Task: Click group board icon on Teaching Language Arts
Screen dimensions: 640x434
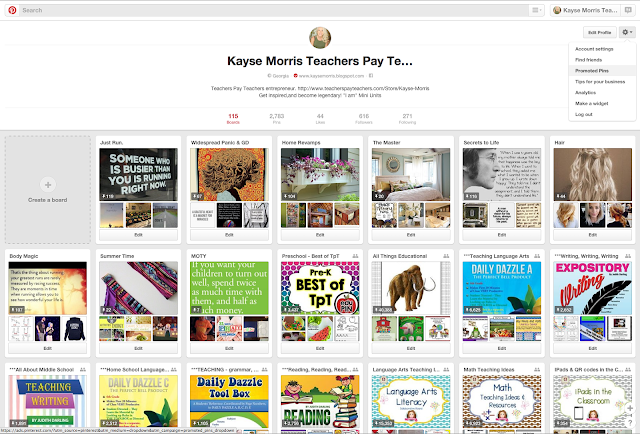Action: click(537, 256)
